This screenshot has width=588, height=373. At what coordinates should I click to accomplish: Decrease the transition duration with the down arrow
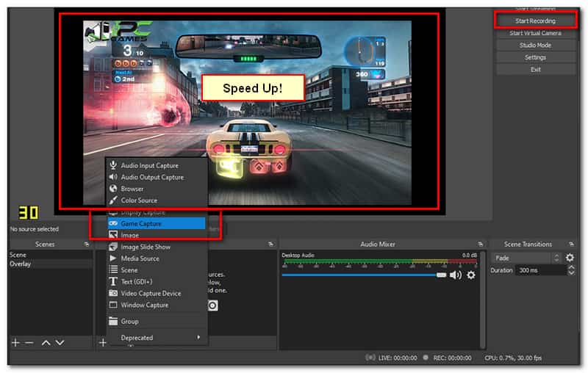tap(571, 272)
